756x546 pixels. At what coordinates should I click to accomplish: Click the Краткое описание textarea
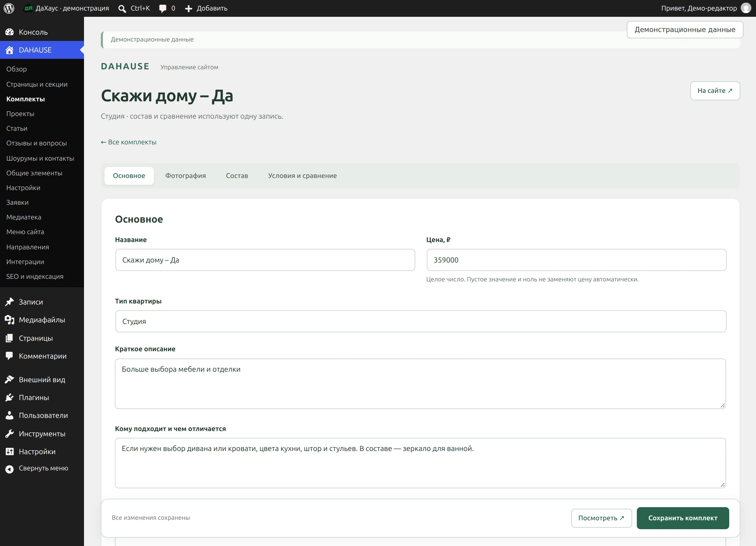coord(420,384)
